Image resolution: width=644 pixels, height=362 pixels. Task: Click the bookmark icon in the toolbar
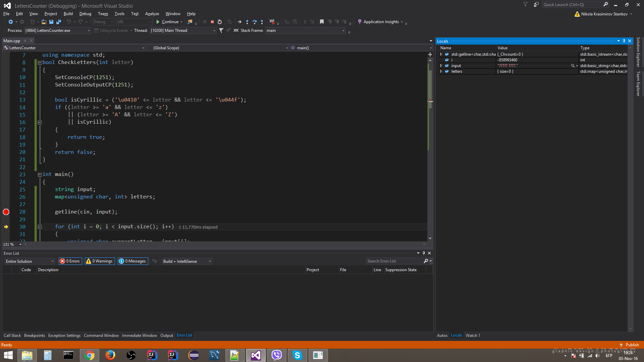point(322,22)
